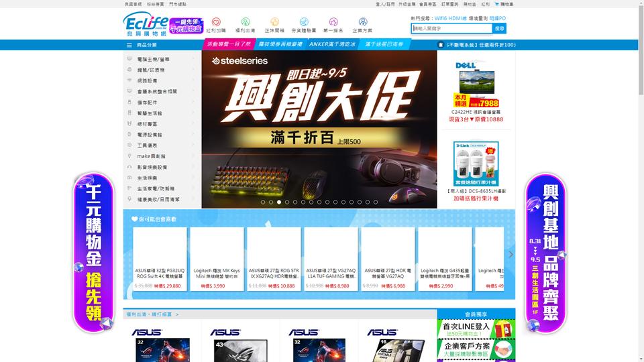The image size is (644, 362).
Task: Select the last carousel dot
Action: tap(376, 202)
